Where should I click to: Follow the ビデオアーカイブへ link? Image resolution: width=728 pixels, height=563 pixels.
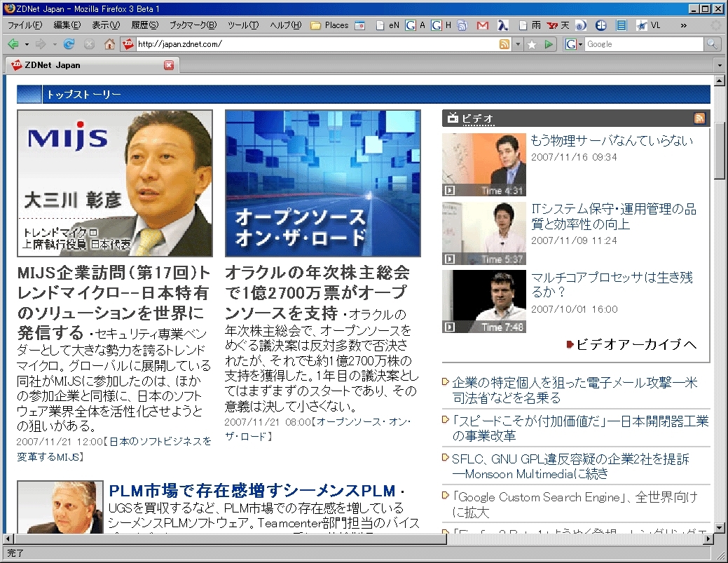point(636,344)
